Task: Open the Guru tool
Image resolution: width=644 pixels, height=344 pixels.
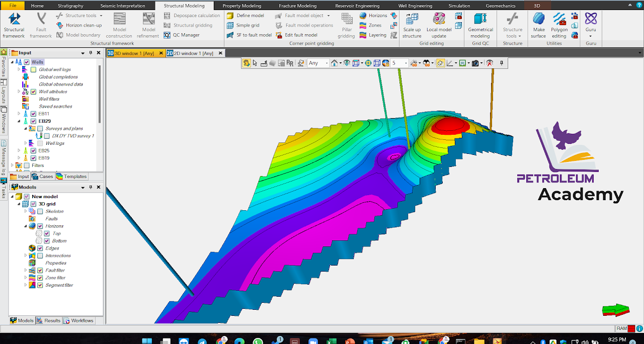Action: (591, 25)
